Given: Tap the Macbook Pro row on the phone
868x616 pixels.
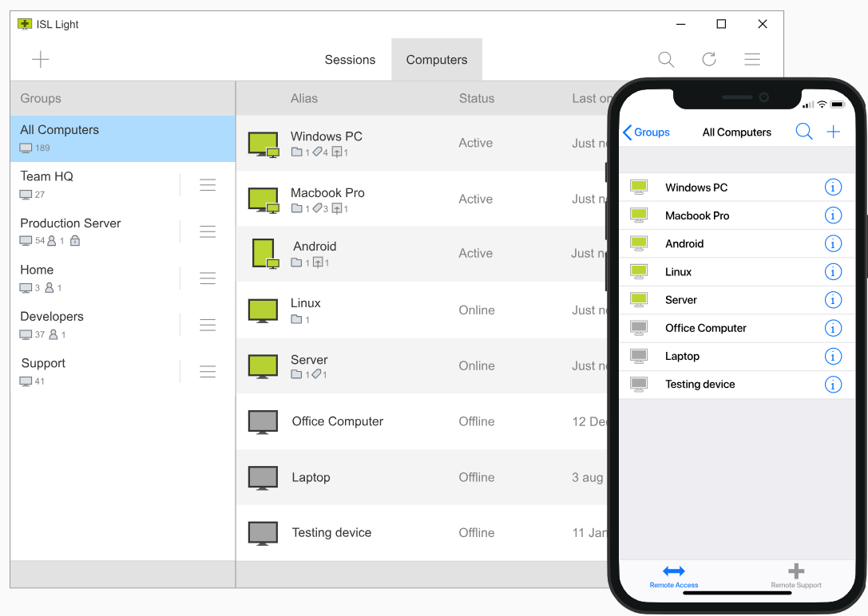Looking at the screenshot, I should (737, 215).
